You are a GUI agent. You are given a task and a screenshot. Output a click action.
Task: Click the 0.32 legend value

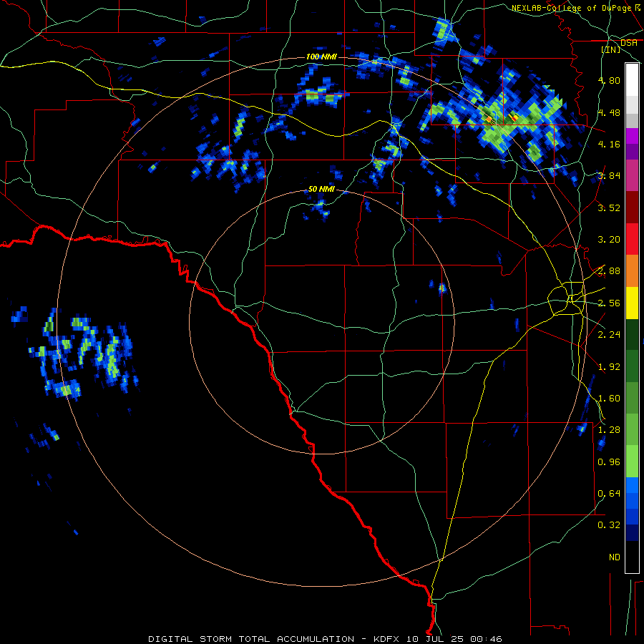[x=609, y=525]
